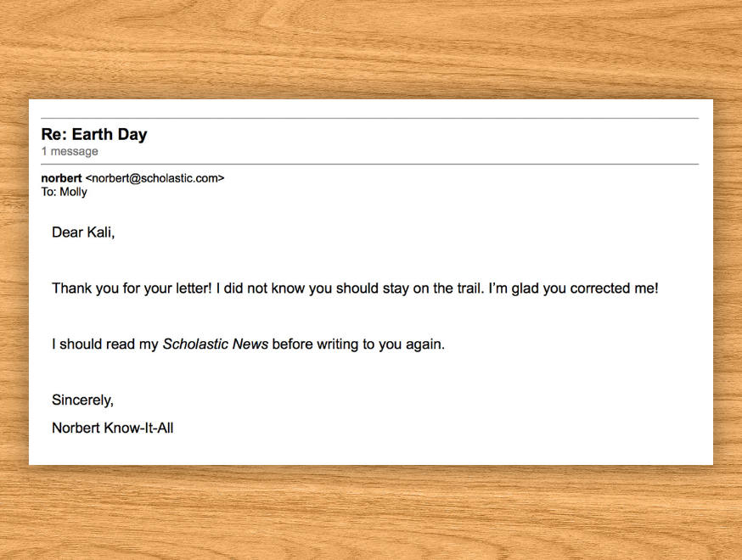Click the divider line below "1 message"
The image size is (742, 560).
coord(369,164)
